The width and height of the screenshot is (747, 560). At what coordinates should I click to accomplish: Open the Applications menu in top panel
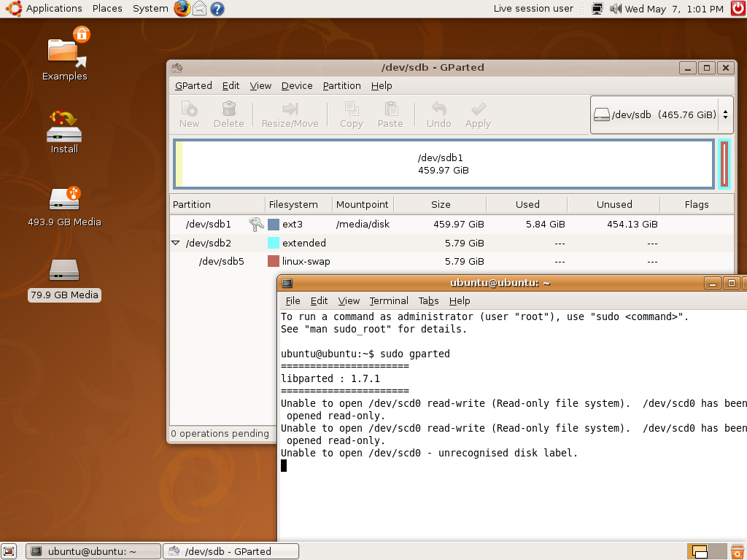(44, 9)
